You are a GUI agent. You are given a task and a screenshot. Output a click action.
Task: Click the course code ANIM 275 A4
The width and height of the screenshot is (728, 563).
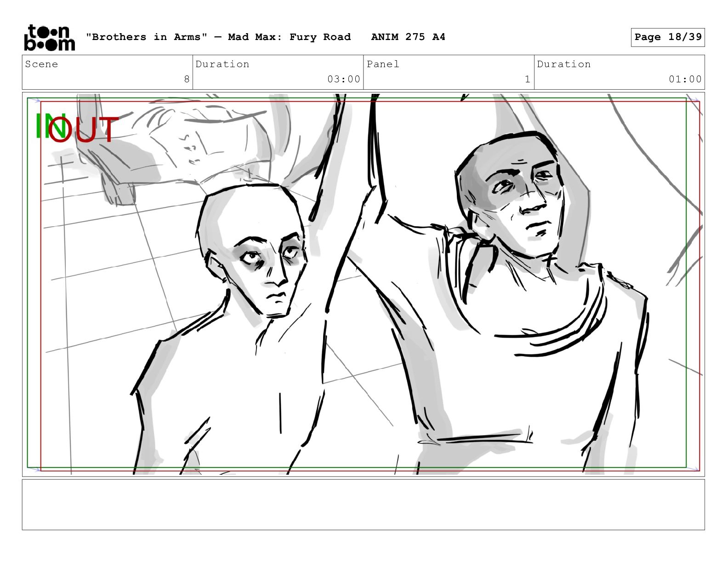(x=408, y=37)
